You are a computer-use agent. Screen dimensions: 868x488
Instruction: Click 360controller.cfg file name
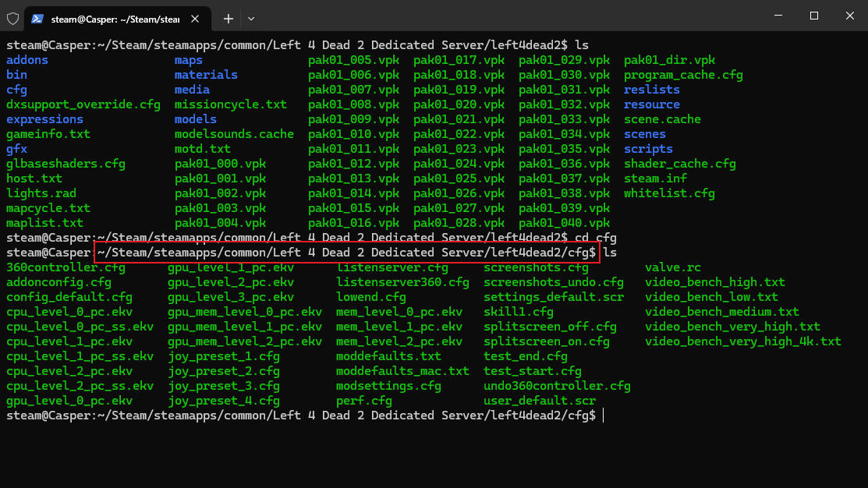point(66,267)
